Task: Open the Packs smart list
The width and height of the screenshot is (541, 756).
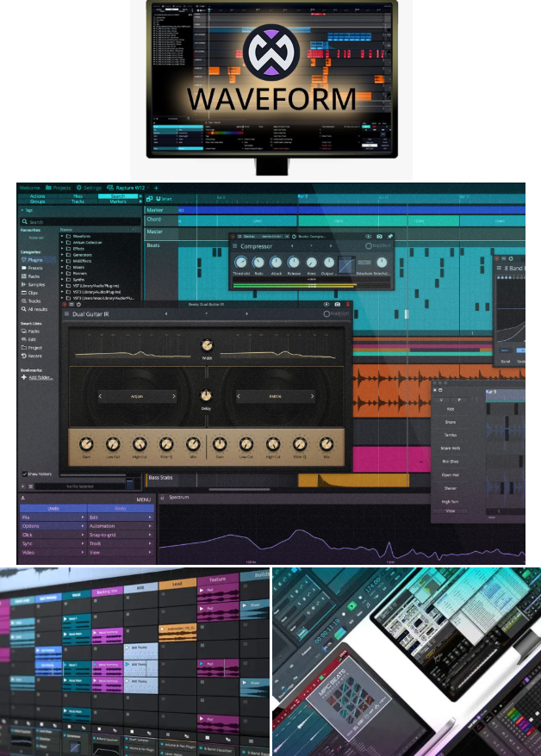Action: (30, 332)
